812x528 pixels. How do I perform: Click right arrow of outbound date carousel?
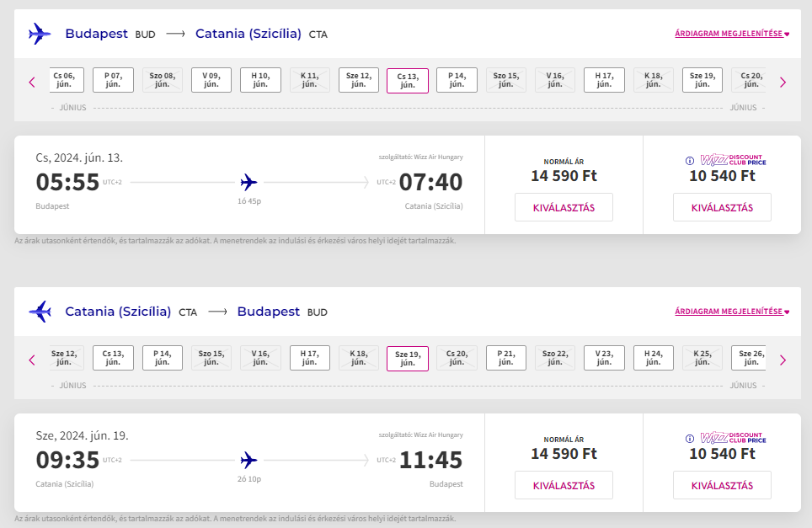[783, 82]
